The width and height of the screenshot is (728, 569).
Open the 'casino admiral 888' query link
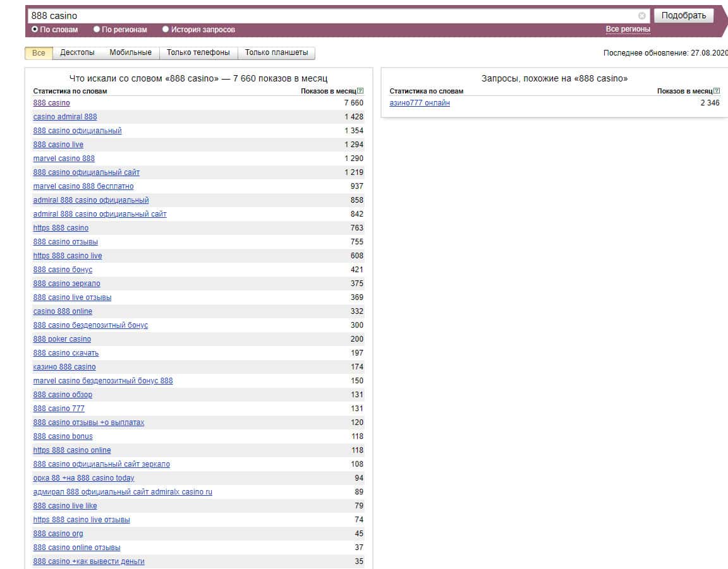click(x=65, y=117)
